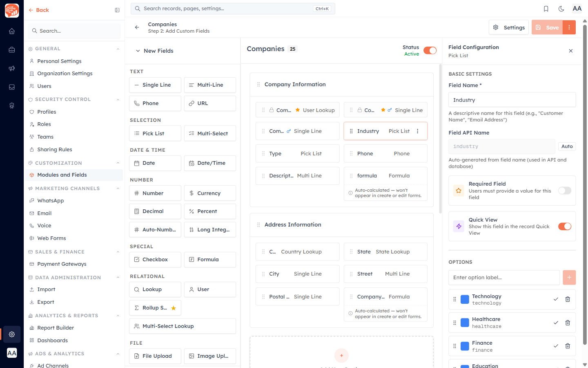Viewport: 588px width, 368px height.
Task: Click the home icon in left rail
Action: (12, 31)
